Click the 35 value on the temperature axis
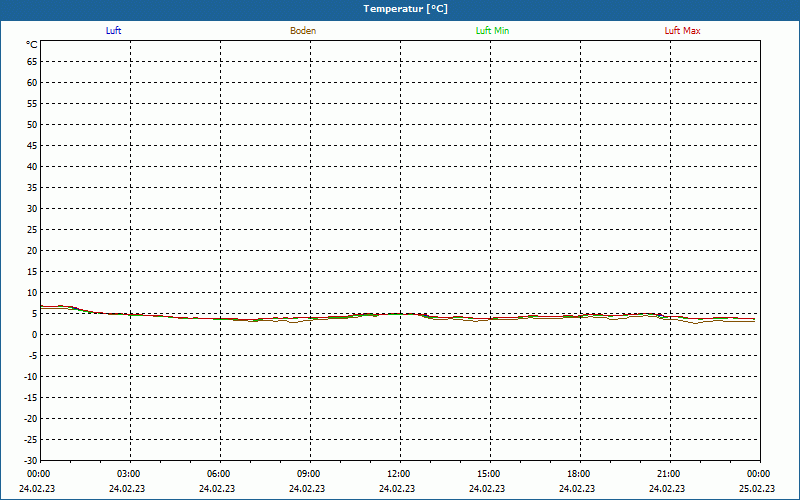This screenshot has width=800, height=500. pyautogui.click(x=32, y=188)
